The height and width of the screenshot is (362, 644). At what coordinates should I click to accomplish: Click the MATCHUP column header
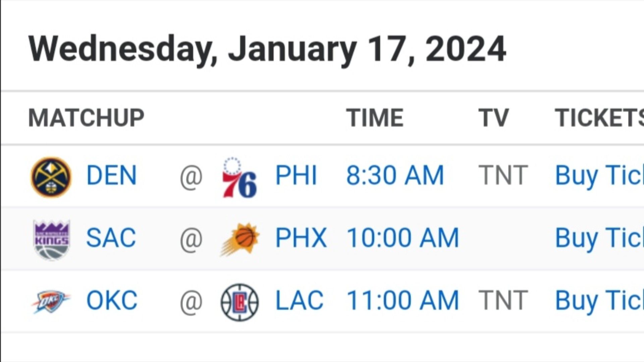point(86,118)
